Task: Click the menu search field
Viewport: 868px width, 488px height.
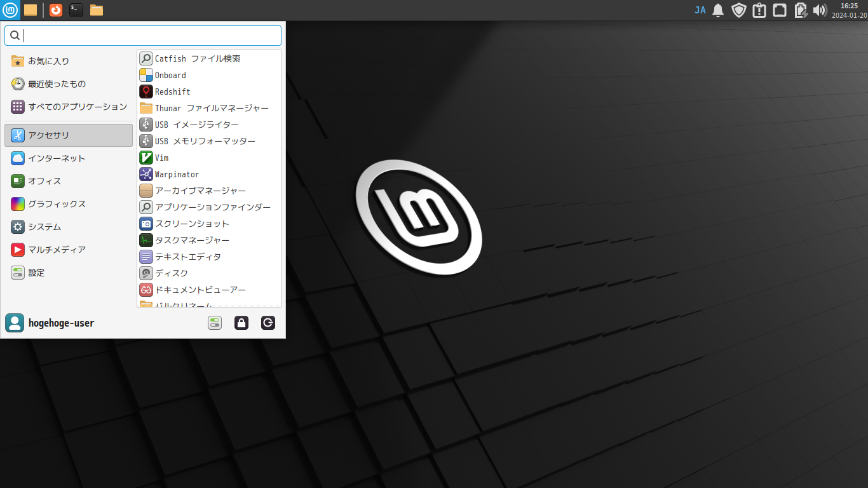Action: point(143,36)
